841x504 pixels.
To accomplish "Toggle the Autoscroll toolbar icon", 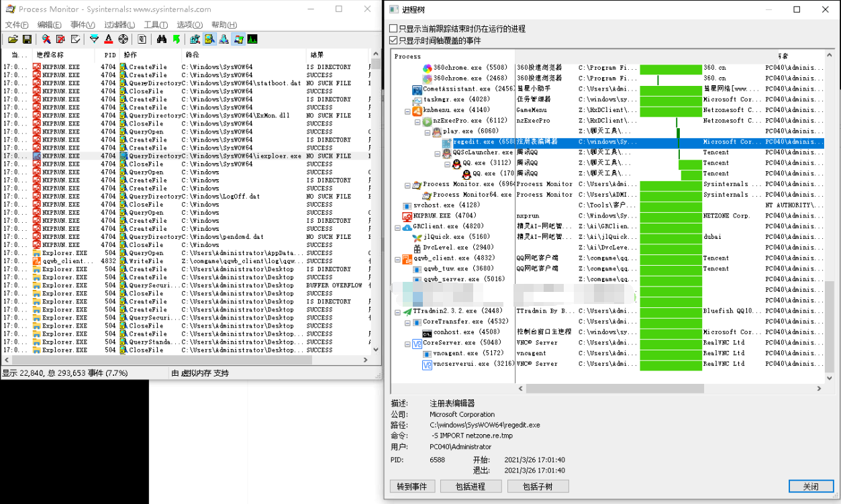I will click(x=60, y=39).
